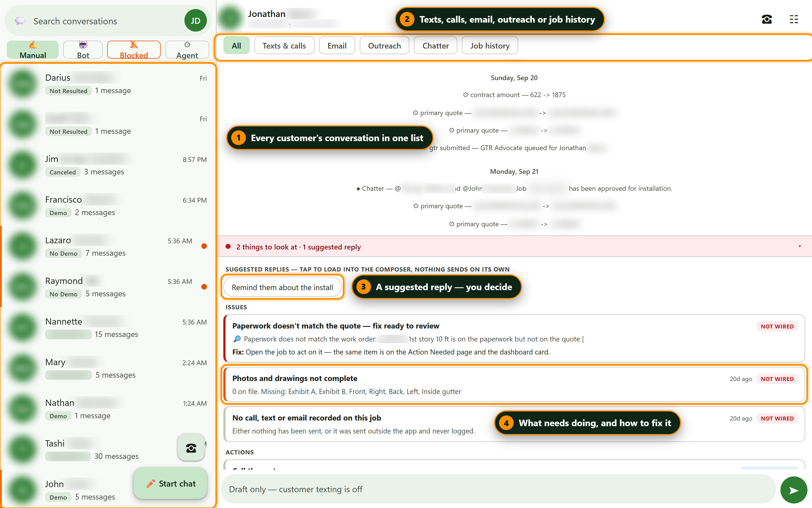Click the floating phone dialer button
The width and height of the screenshot is (812, 508).
[x=191, y=447]
